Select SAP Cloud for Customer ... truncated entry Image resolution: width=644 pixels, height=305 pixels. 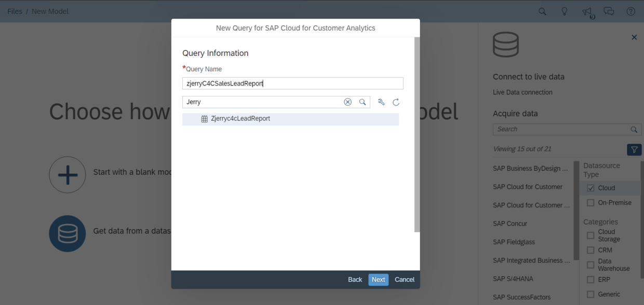tap(531, 205)
